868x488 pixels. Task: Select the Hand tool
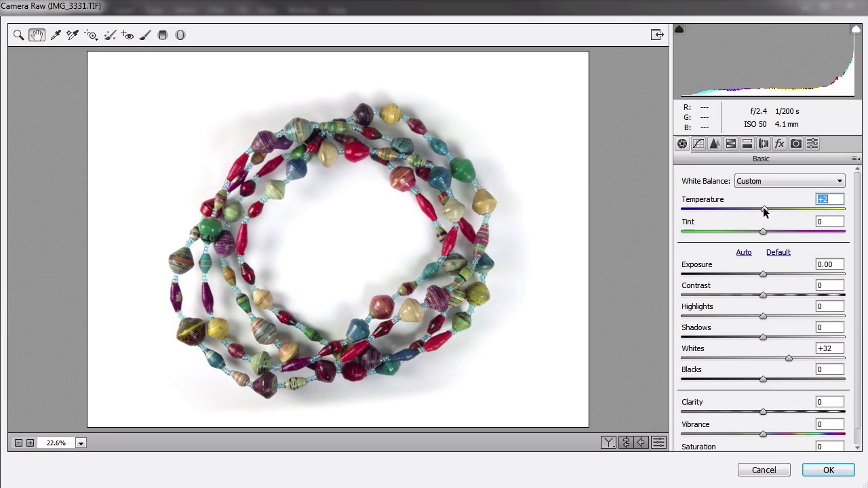[37, 35]
